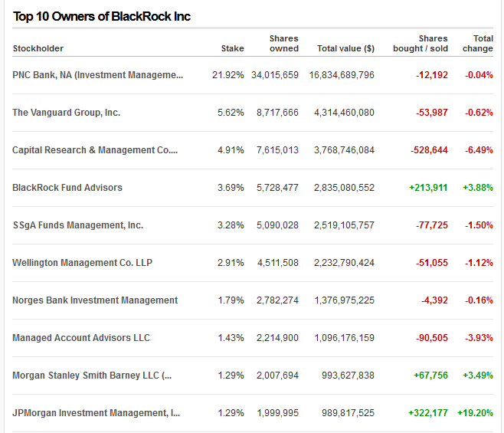Click the Top 10 Owners of BlackRock heading
504x433 pixels.
[x=102, y=16]
